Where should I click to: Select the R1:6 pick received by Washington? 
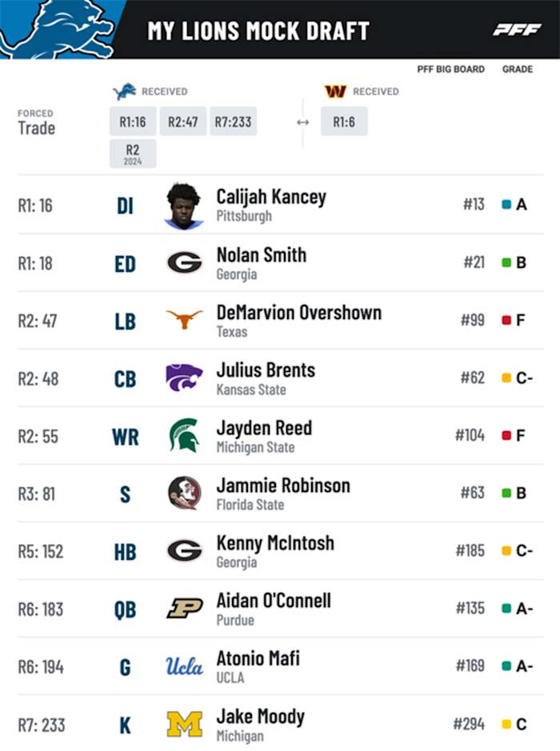[x=344, y=122]
